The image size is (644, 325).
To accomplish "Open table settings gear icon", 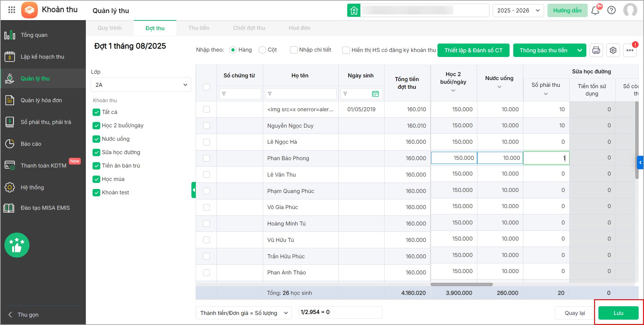I will (613, 50).
